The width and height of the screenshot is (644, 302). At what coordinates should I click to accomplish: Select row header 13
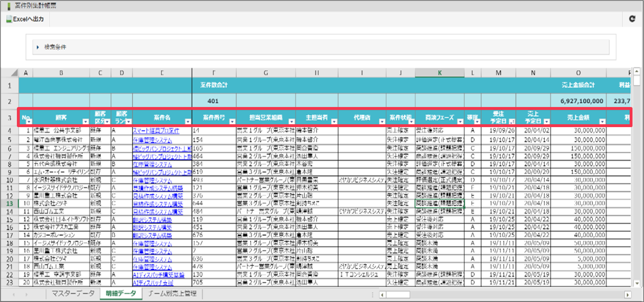point(10,204)
